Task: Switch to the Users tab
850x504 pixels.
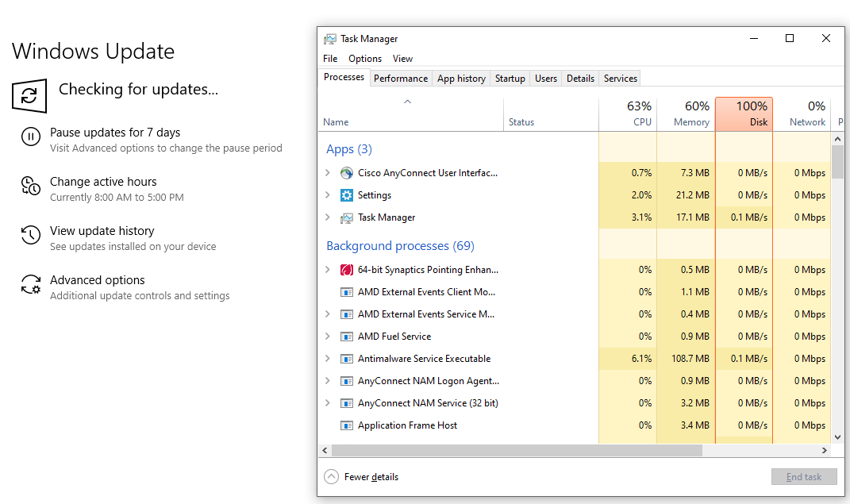Action: tap(546, 79)
